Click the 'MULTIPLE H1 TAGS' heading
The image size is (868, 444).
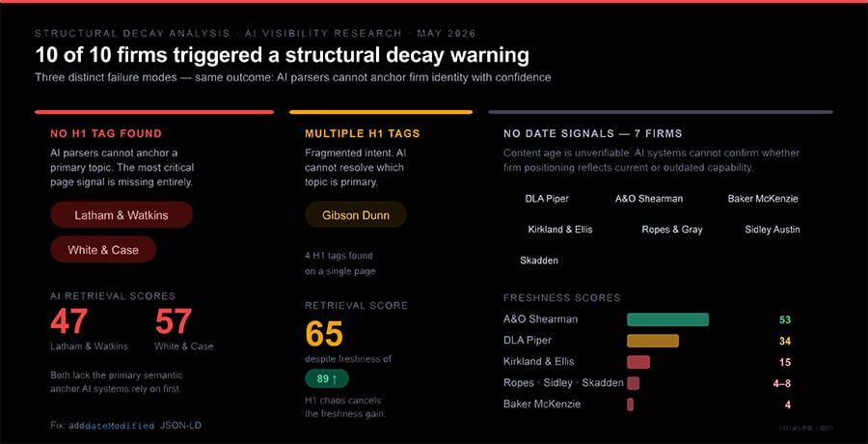point(362,133)
